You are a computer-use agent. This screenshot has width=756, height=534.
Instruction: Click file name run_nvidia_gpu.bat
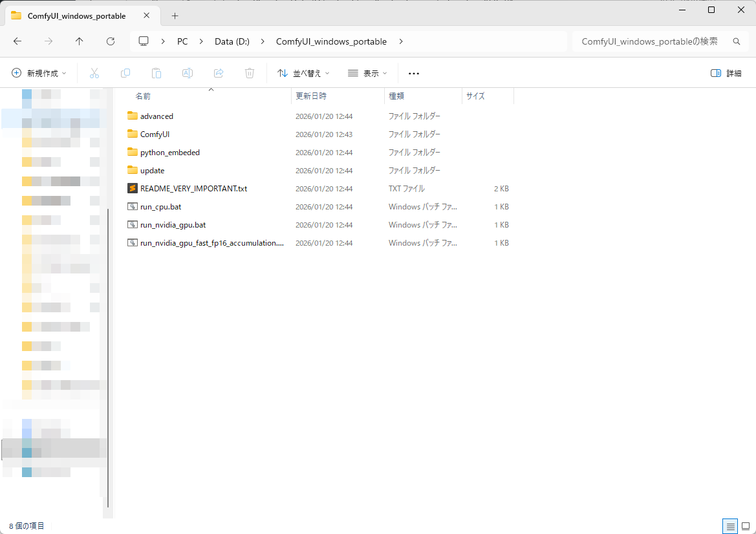173,225
